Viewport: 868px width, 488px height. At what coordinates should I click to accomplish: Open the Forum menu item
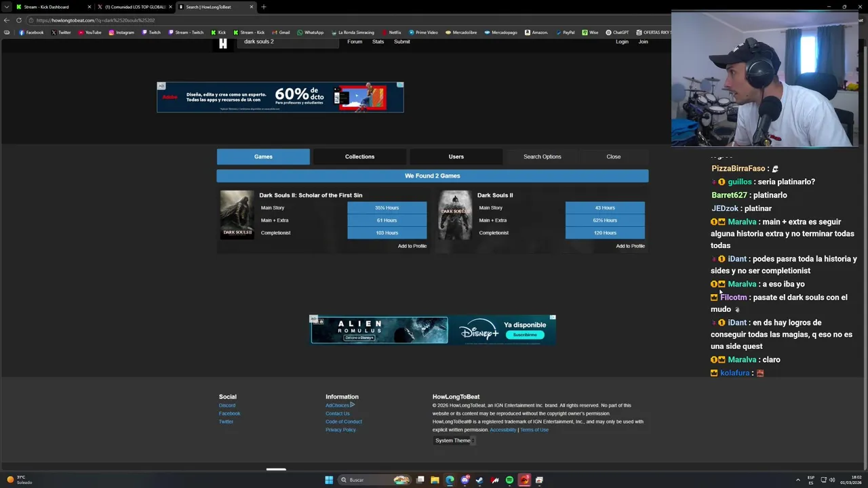(x=355, y=42)
